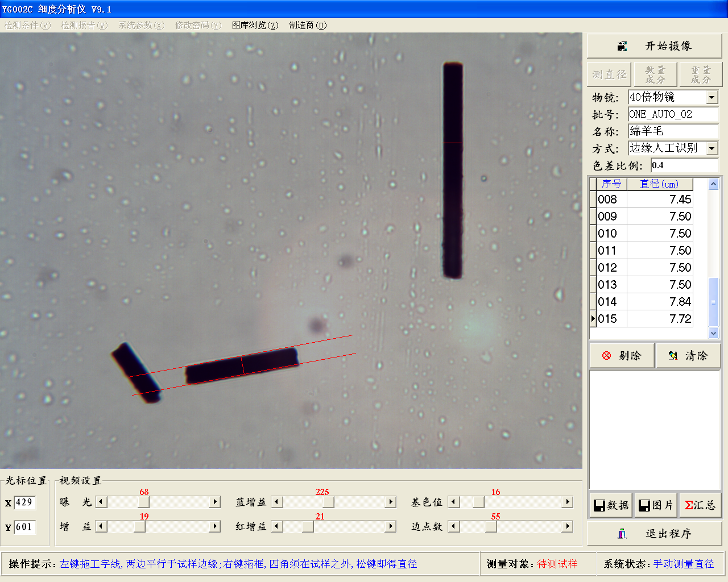Screen dimensions: 728x582
Task: Click left arrow of 红增益 slider
Action: click(x=276, y=526)
